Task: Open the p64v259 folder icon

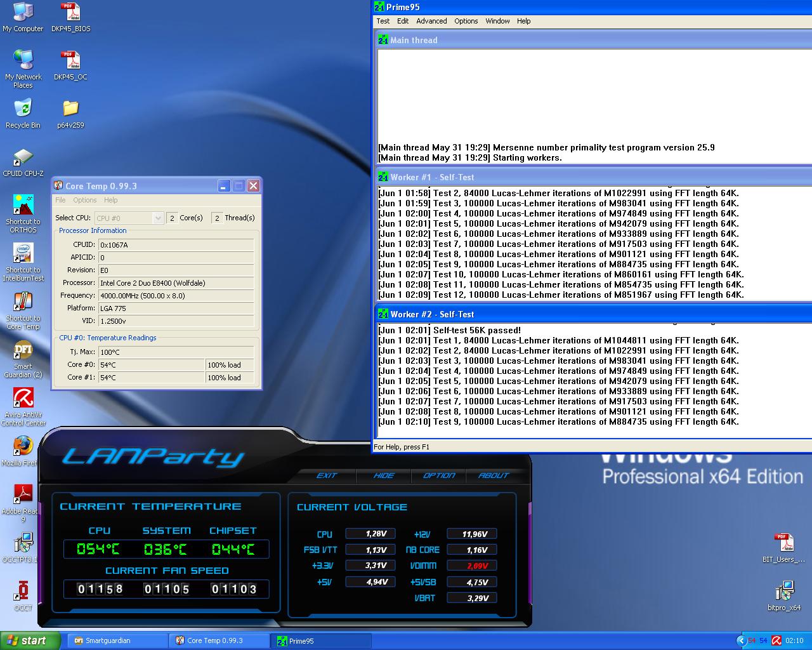Action: [70, 114]
